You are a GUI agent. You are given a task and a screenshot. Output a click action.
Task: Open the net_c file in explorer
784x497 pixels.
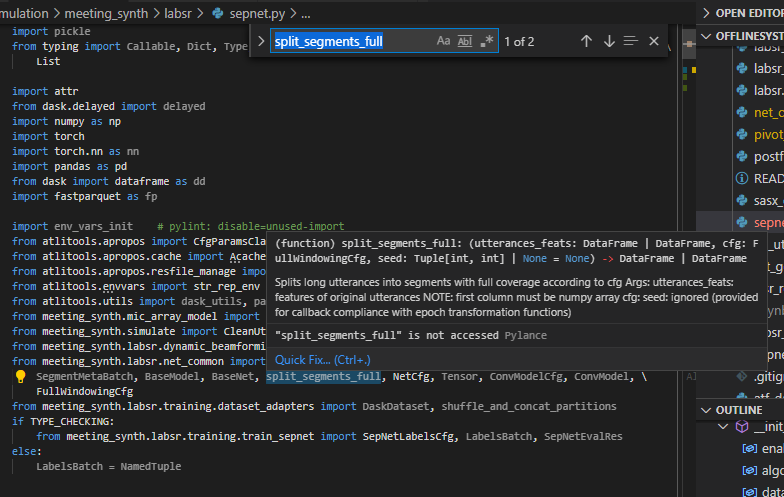pos(768,112)
